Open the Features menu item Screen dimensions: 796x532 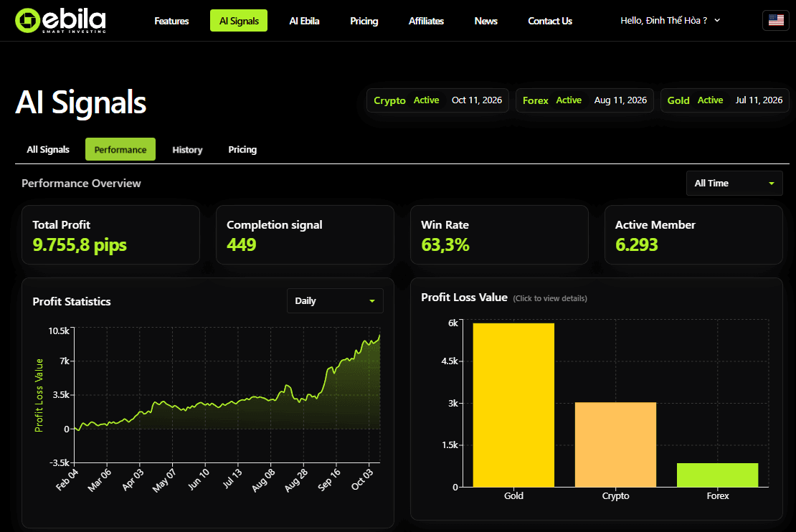coord(171,21)
